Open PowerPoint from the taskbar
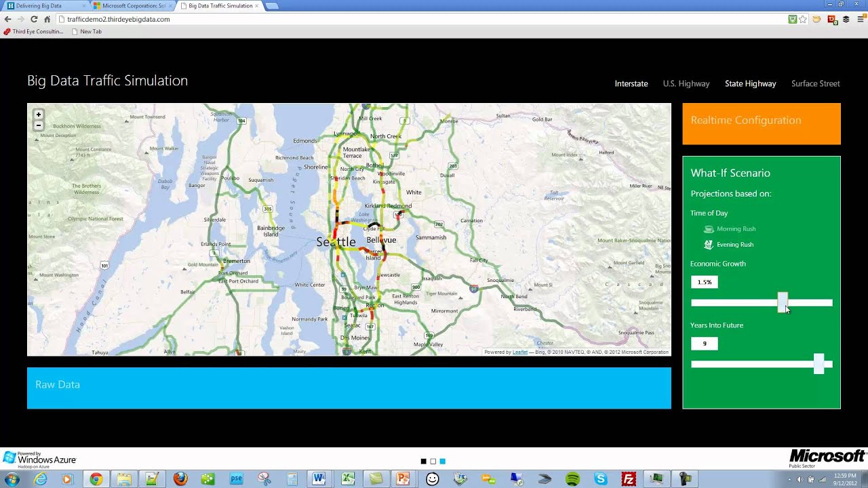 point(403,479)
